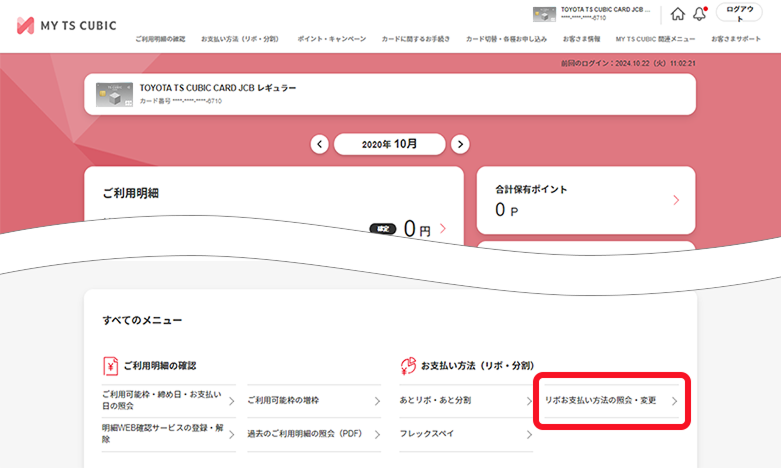781x468 pixels.
Task: Open あとリボ・あと分割 link
Action: coord(466,400)
